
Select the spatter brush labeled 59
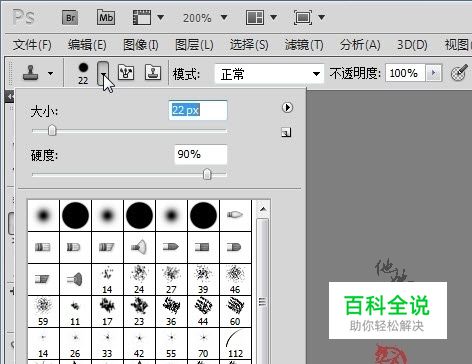pos(43,311)
